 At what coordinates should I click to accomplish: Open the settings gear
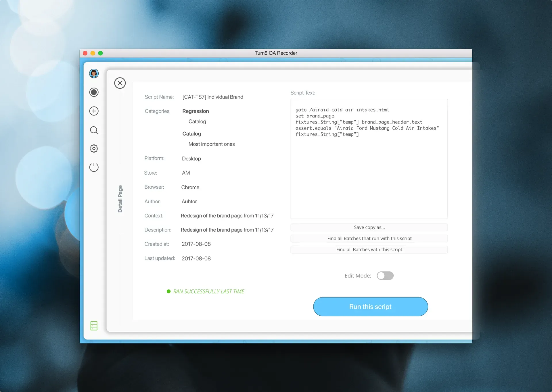point(94,148)
